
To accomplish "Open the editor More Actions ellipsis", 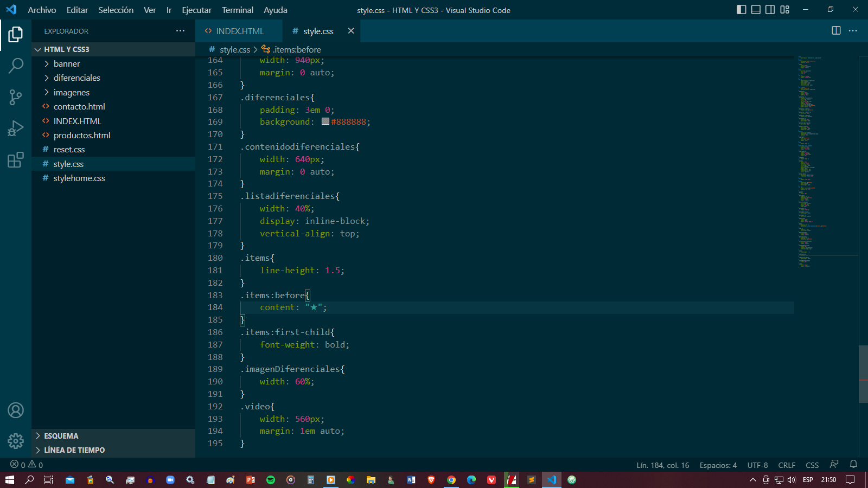I will pyautogui.click(x=853, y=30).
